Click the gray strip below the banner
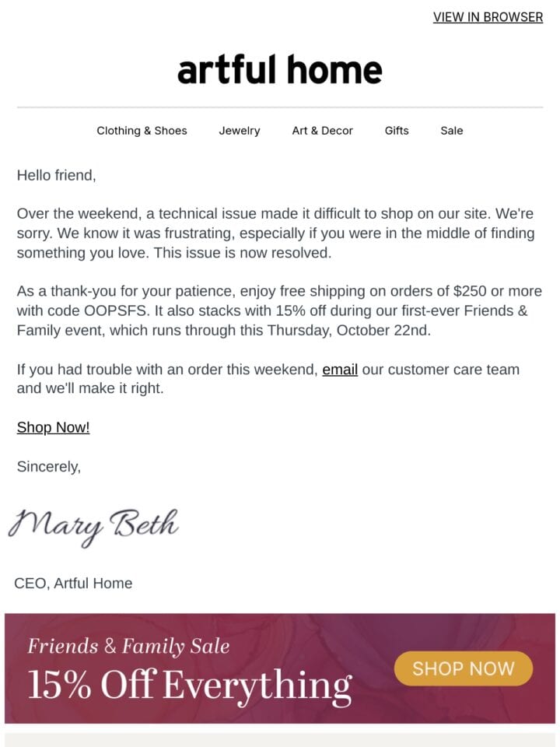The image size is (560, 747). pos(280,740)
